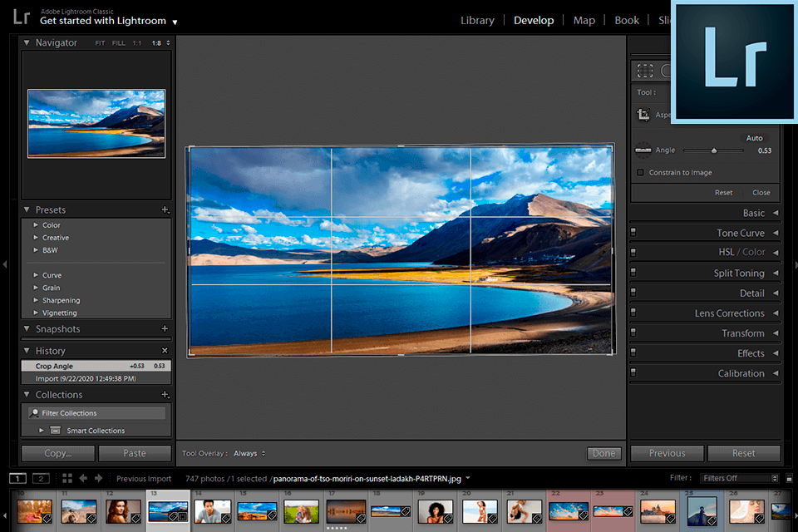Select filmstrip thumbnail 19

[435, 511]
